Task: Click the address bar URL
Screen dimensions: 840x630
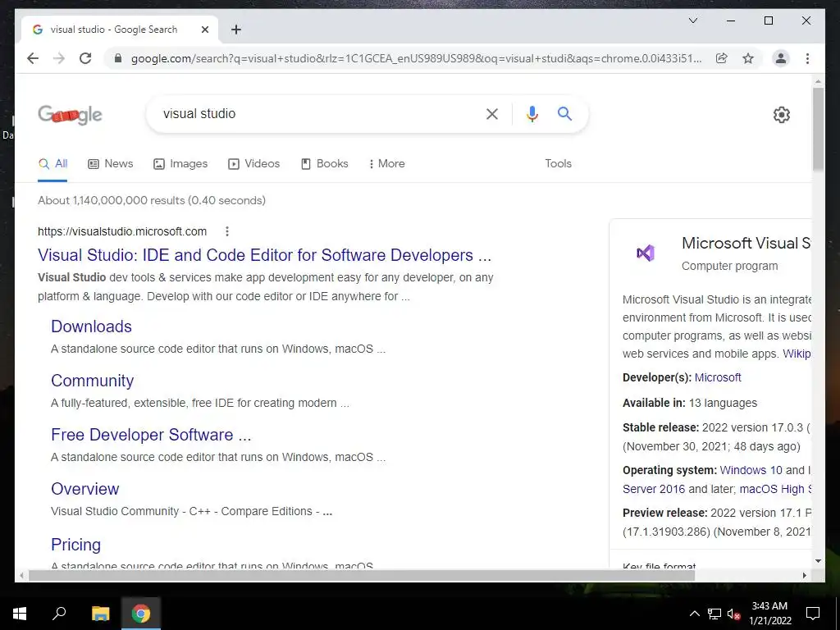Action: (416, 58)
